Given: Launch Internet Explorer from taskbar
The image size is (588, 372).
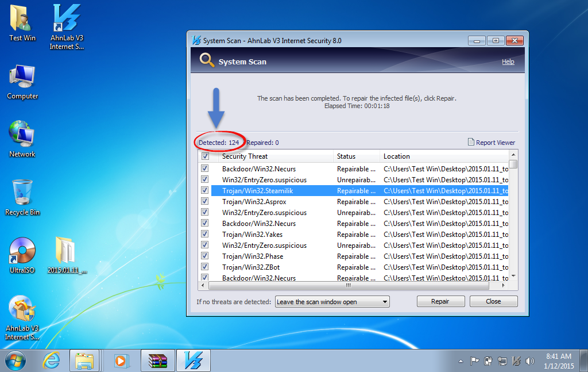Looking at the screenshot, I should point(51,361).
